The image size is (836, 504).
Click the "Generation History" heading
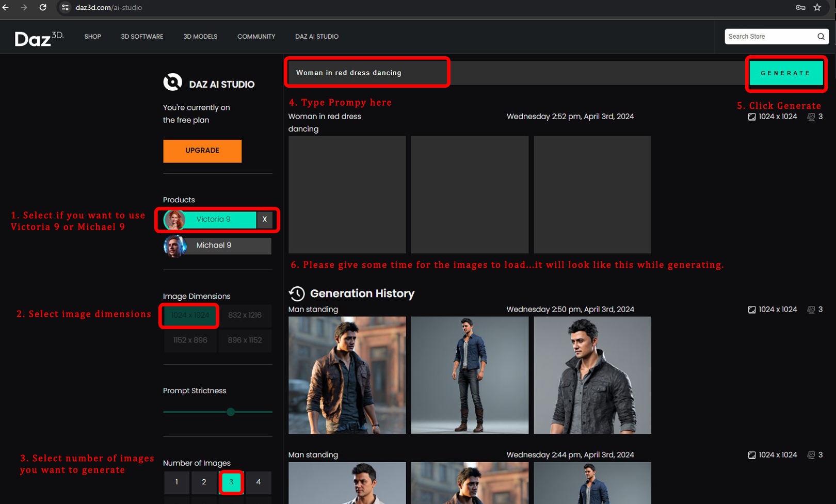(x=362, y=294)
